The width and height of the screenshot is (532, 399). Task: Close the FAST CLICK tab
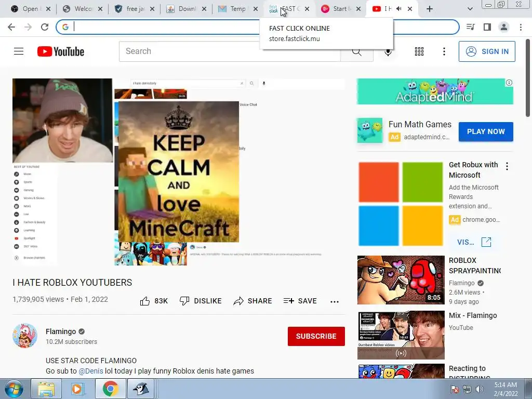click(307, 9)
